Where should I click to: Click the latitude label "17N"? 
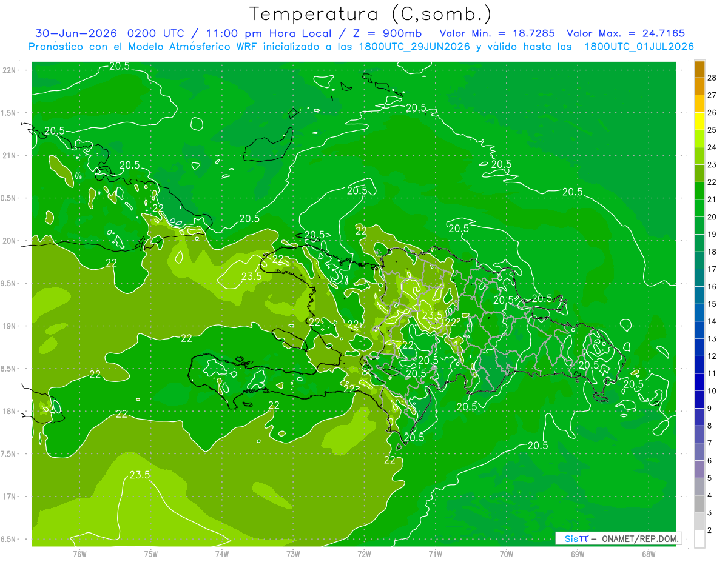pos(9,497)
